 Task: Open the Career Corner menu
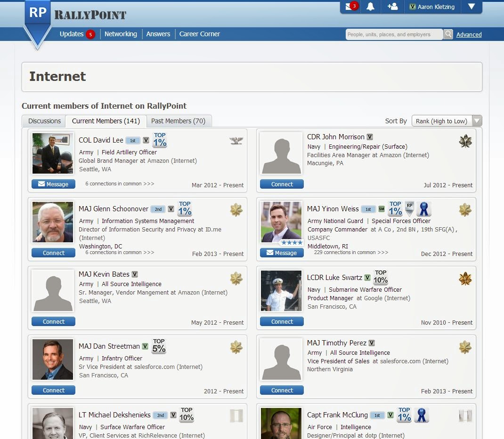click(x=200, y=34)
